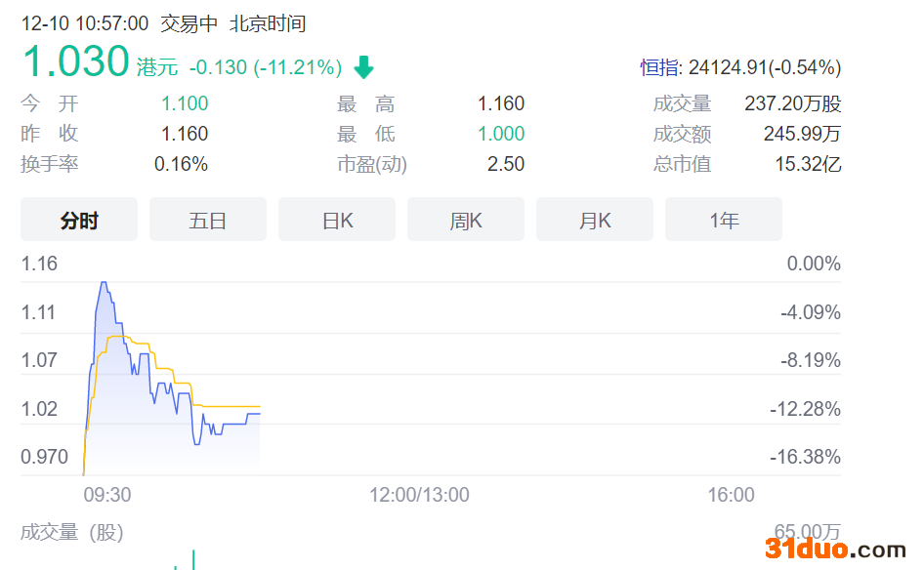Click the 总市值 value 15.32亿
Viewport: 924px width, 570px height.
coord(808,164)
